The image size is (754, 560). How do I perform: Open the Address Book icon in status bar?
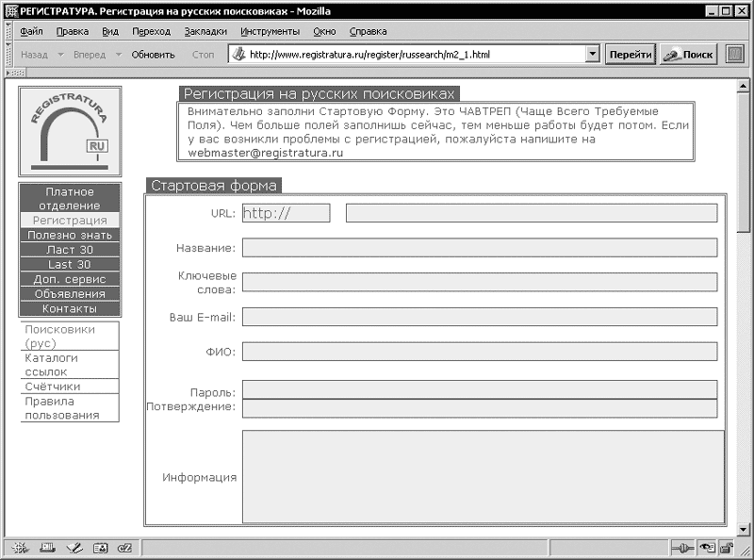click(x=101, y=548)
